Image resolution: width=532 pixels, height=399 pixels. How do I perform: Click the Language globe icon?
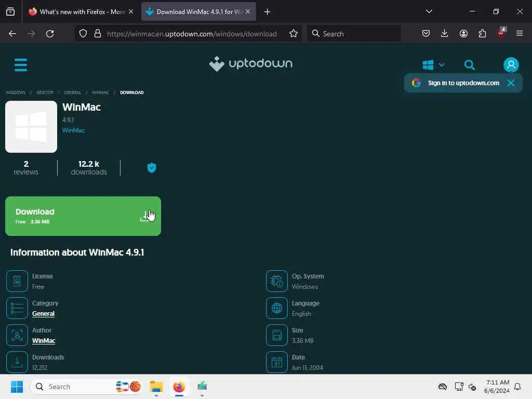277,308
